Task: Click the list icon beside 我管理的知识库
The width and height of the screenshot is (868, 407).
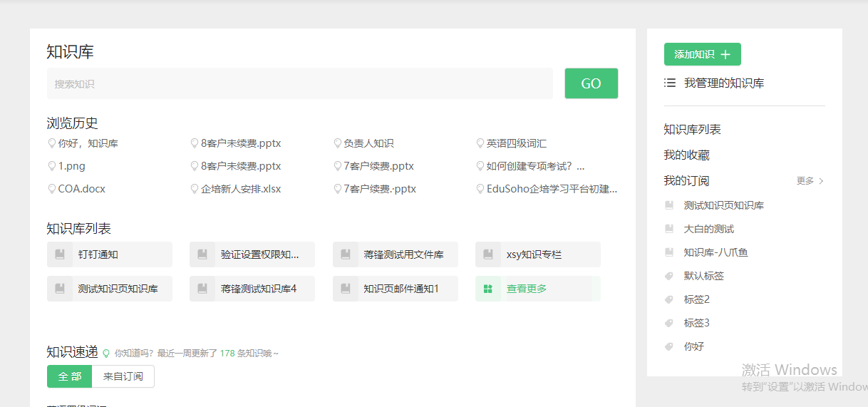Action: [670, 83]
